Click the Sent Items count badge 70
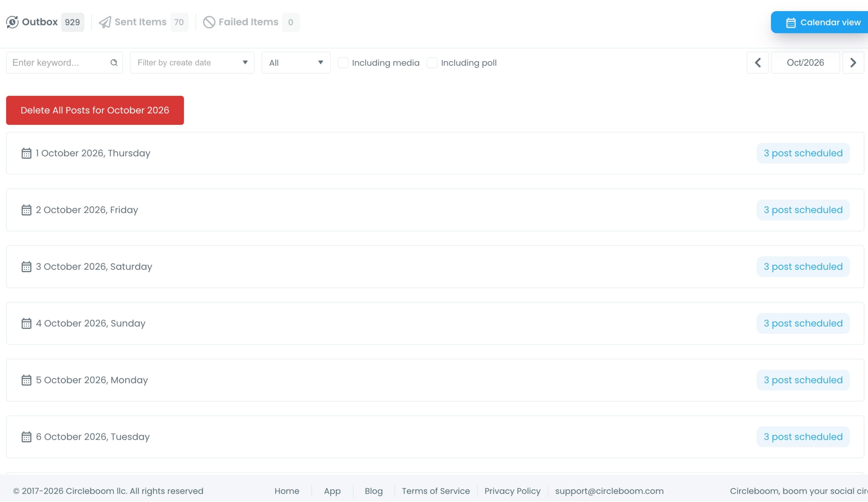This screenshot has height=502, width=868. [179, 22]
